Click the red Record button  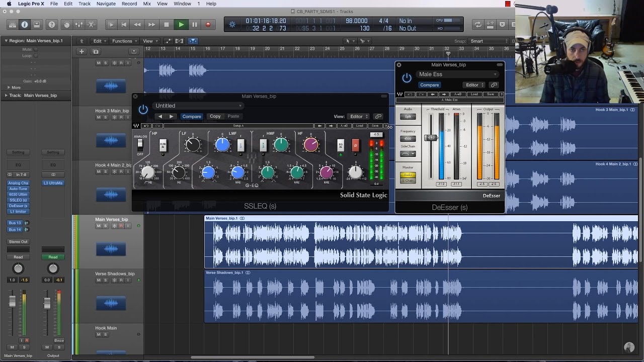[208, 25]
